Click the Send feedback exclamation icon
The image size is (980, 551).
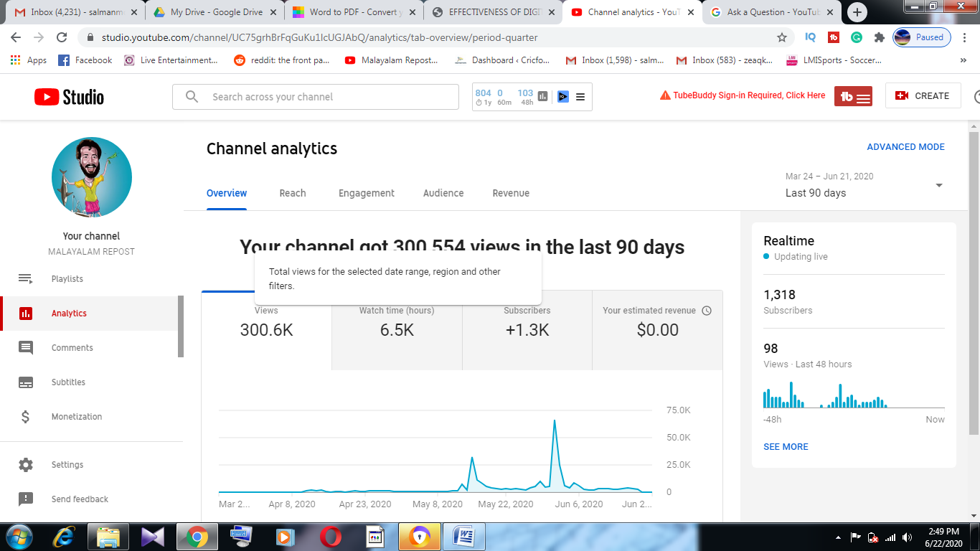point(26,499)
